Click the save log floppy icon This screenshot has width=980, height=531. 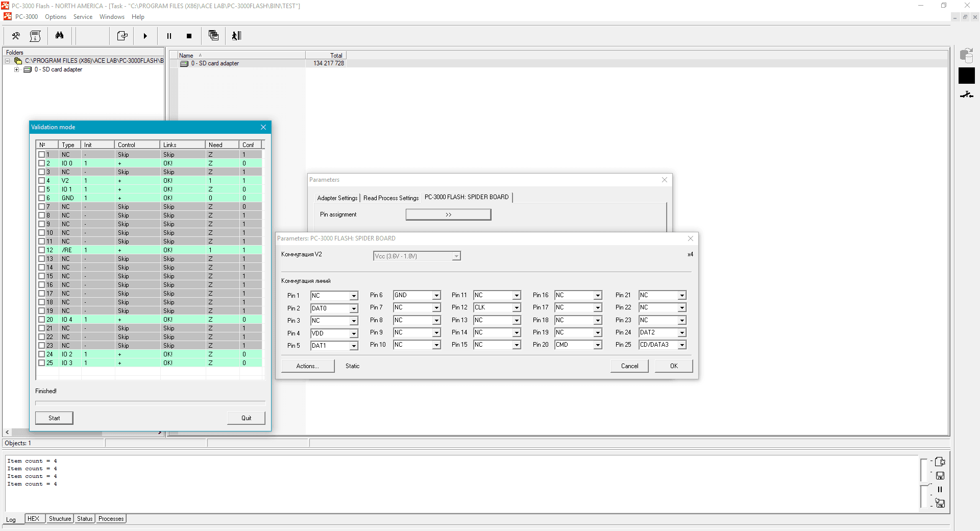click(x=940, y=475)
